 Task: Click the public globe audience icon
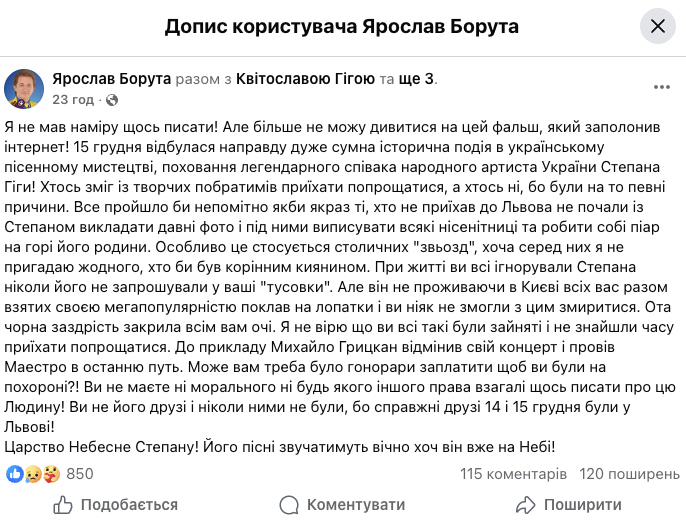[111, 100]
